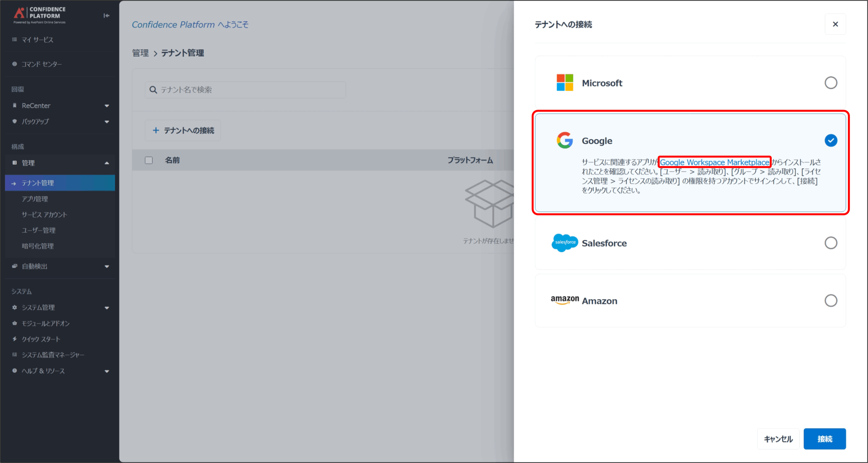Expand the 自動検出 sidebar section

107,267
